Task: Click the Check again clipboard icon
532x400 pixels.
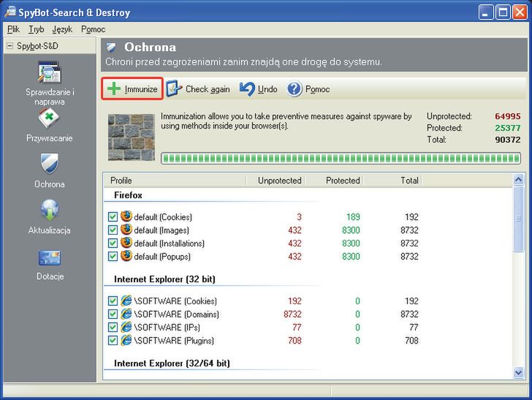Action: [x=174, y=89]
